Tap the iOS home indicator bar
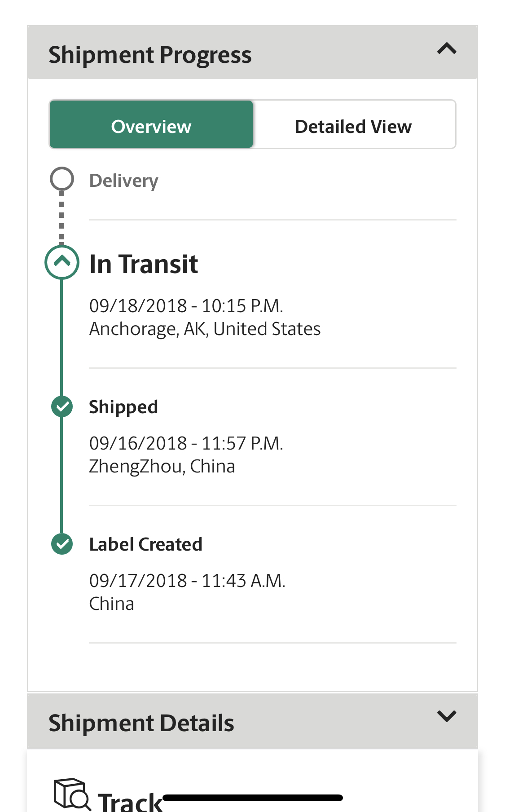Screen dimensions: 505x812 [x=253, y=798]
